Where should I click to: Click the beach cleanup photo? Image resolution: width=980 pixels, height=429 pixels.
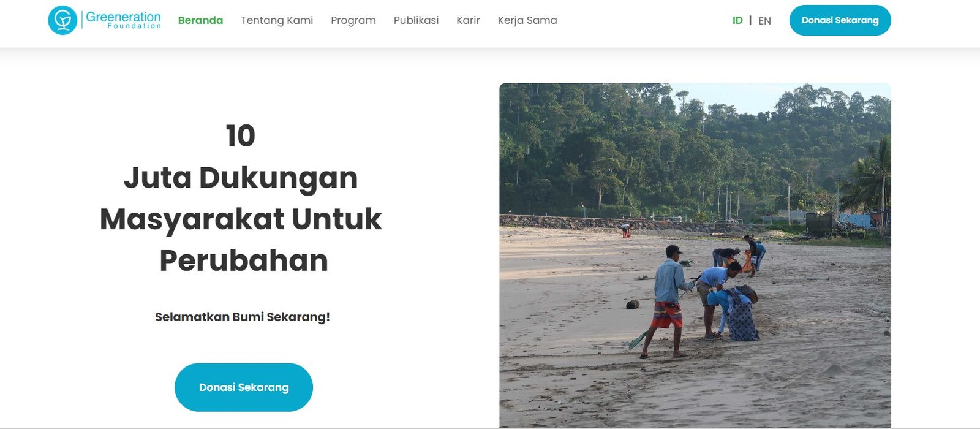[695, 256]
